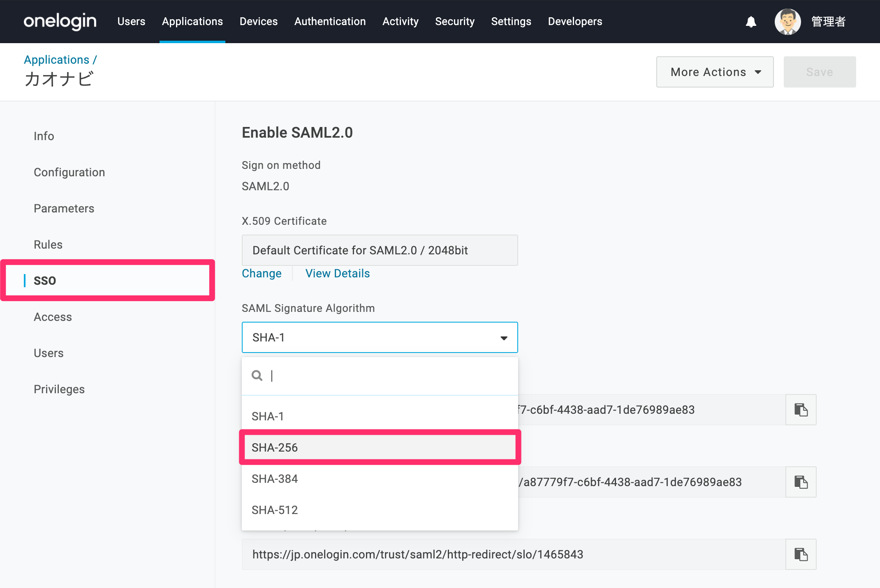This screenshot has height=588, width=880.
Task: Choose SHA-256 from the algorithm list
Action: coord(380,447)
